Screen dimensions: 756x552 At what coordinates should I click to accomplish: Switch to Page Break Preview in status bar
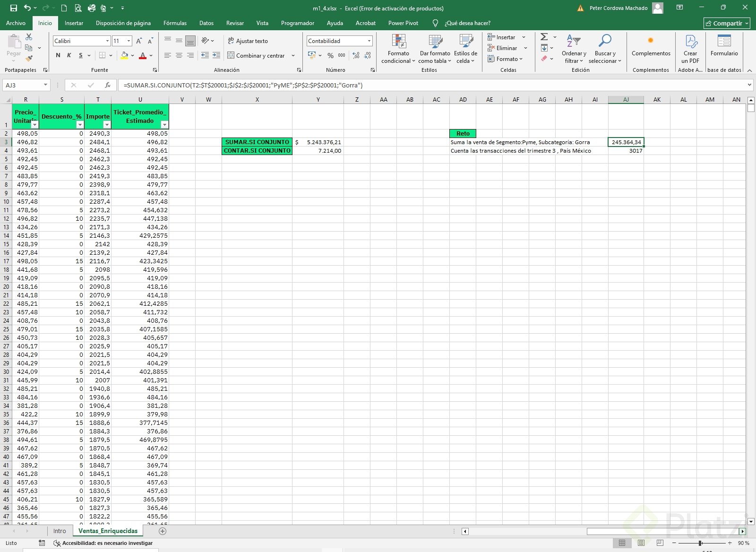point(660,543)
